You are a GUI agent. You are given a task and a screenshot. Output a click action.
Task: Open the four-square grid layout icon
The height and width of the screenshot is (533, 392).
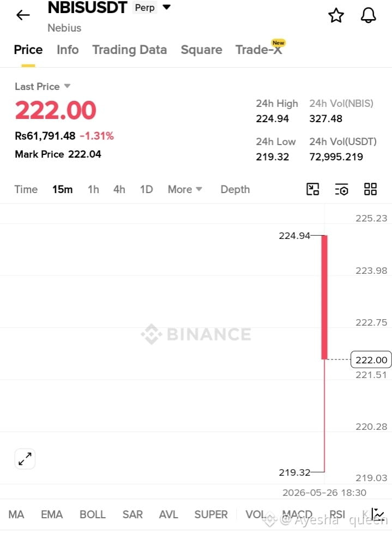tap(370, 189)
